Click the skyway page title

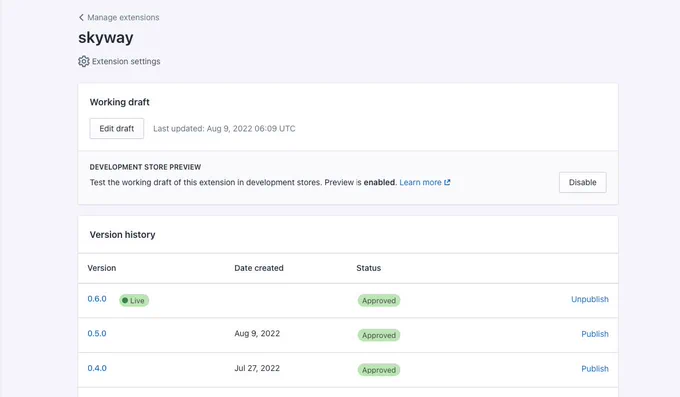pos(106,38)
